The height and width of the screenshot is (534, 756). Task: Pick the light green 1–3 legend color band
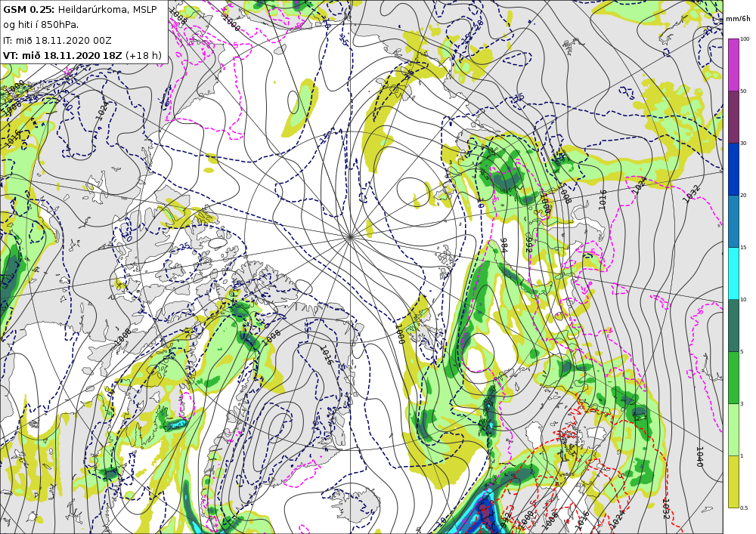(x=733, y=430)
